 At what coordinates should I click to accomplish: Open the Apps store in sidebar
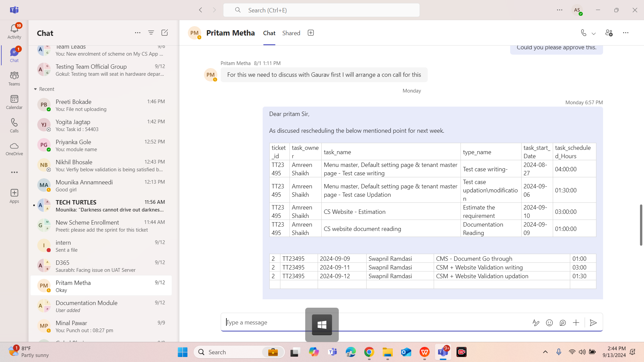[x=14, y=196]
